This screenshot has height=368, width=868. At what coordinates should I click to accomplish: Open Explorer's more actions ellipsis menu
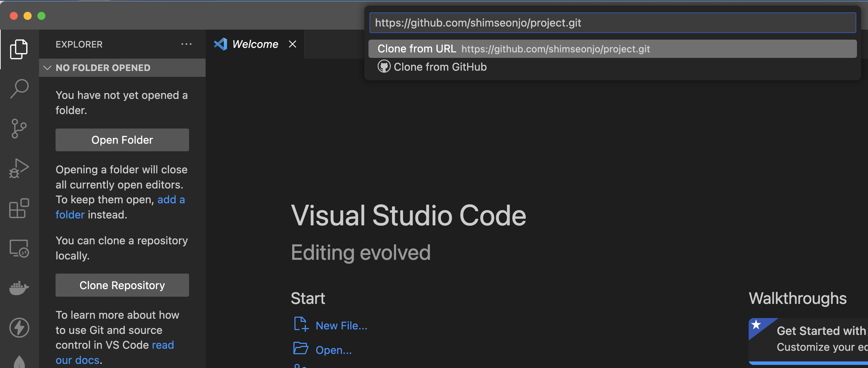[x=186, y=44]
